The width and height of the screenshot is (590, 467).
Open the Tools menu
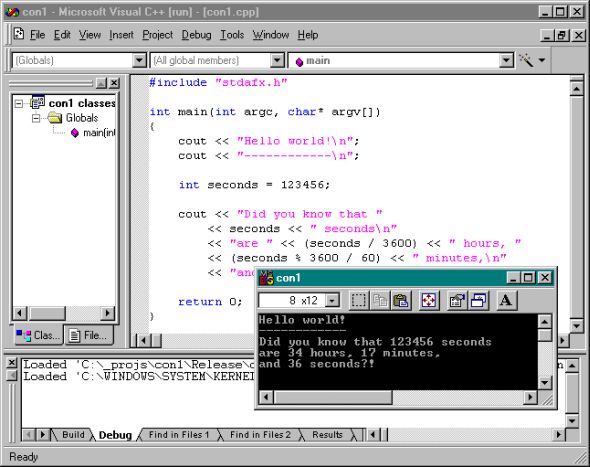click(232, 35)
